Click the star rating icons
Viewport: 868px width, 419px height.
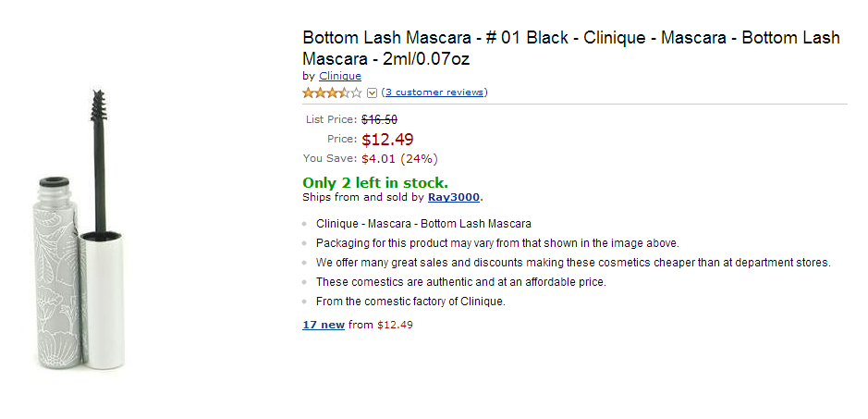[x=332, y=92]
